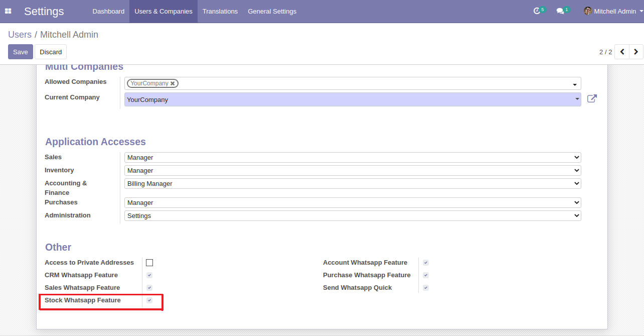644x336 pixels.
Task: Expand the Allowed Companies dropdown arrow
Action: [575, 84]
